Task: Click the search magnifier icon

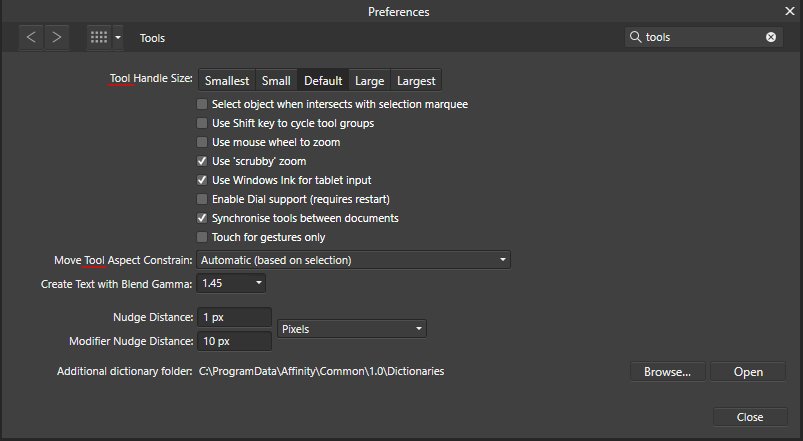Action: pos(635,37)
